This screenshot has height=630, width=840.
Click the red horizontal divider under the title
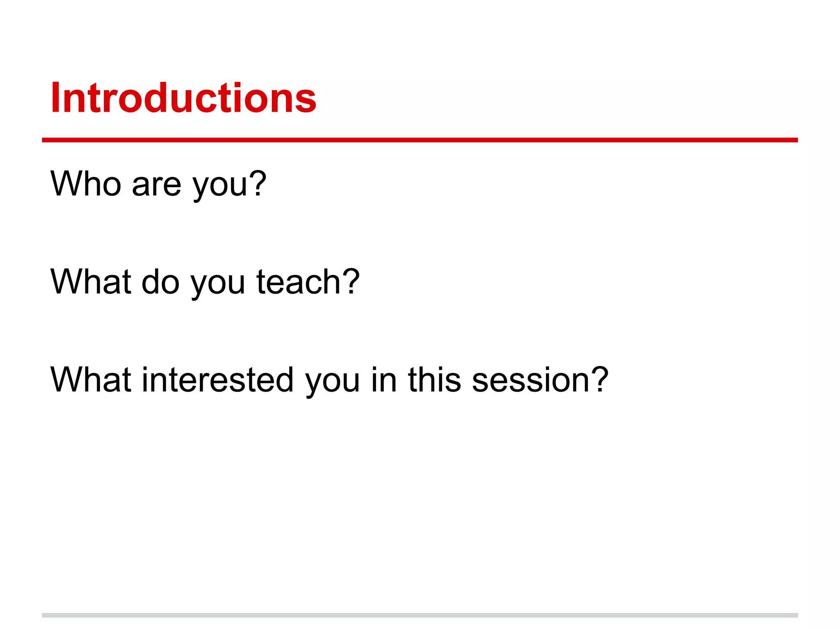click(420, 140)
